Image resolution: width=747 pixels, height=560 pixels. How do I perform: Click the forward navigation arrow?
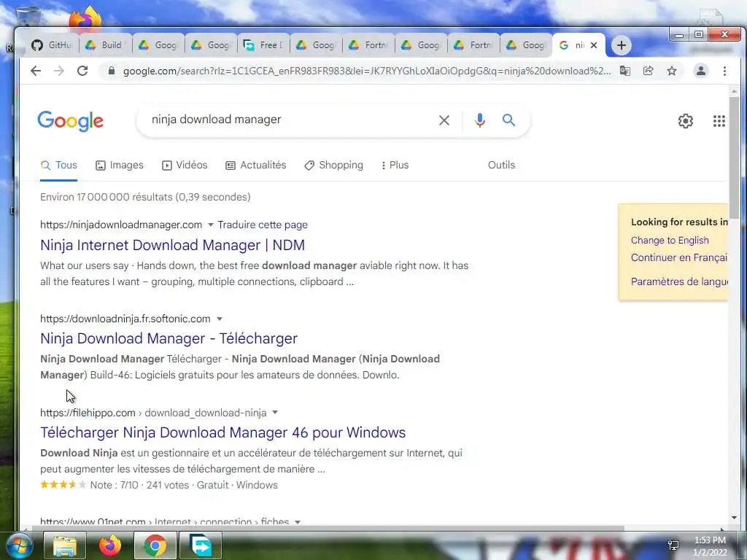59,71
